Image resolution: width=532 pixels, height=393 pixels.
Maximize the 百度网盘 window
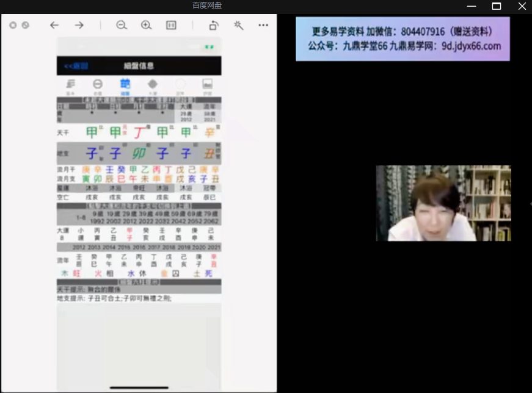click(497, 6)
